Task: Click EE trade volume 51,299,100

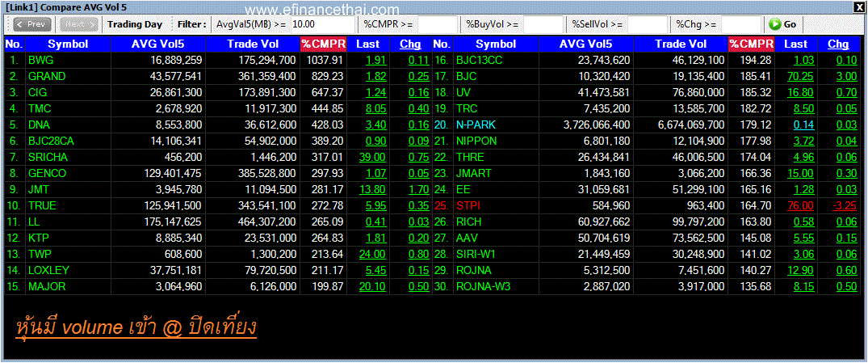Action: (x=698, y=189)
